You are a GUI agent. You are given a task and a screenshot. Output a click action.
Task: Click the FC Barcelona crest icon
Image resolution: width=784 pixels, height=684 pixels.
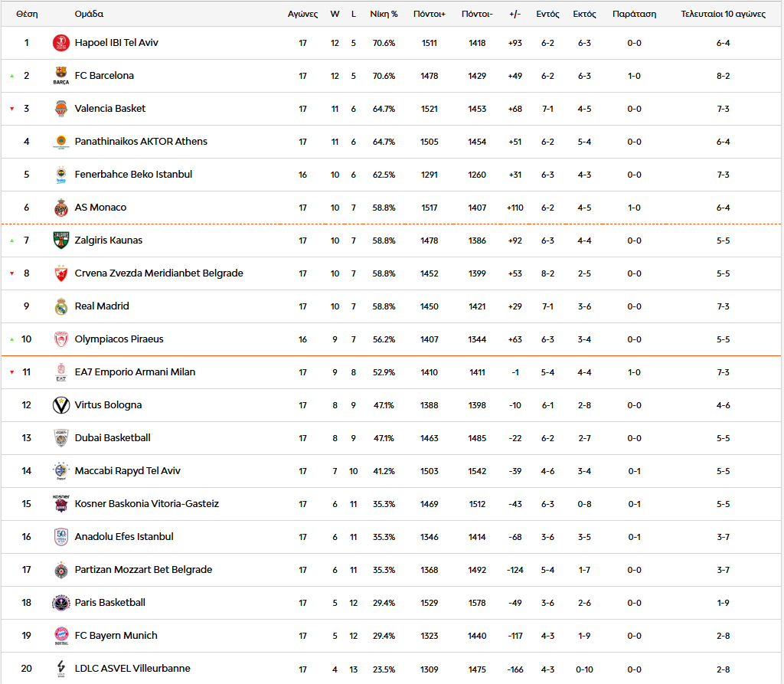pos(61,76)
